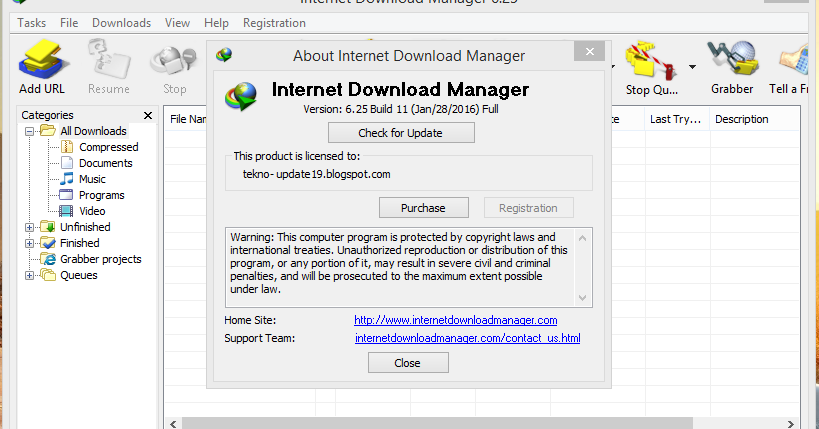Image resolution: width=819 pixels, height=429 pixels.
Task: Click the version text 6.25 Build 11
Action: [x=401, y=109]
